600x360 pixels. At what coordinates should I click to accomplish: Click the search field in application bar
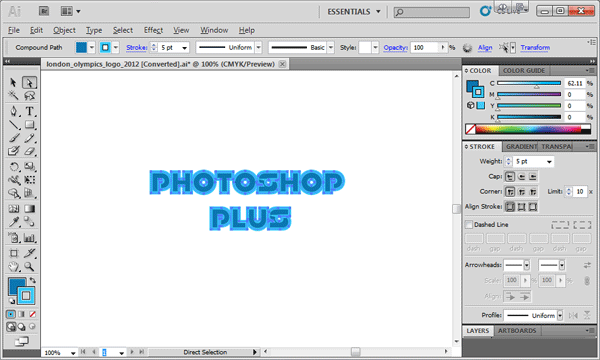coord(432,12)
